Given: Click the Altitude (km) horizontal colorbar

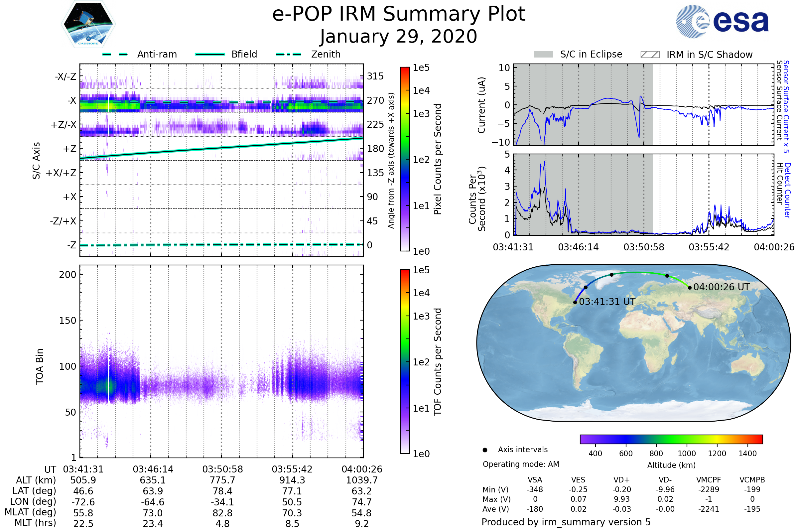Looking at the screenshot, I should pos(671,439).
